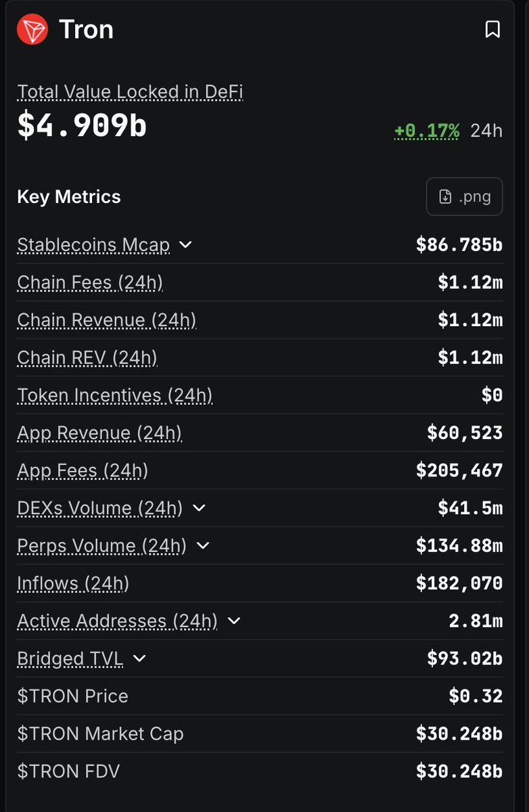Expand the Bridged TVL chevron
This screenshot has width=529, height=812.
(139, 658)
